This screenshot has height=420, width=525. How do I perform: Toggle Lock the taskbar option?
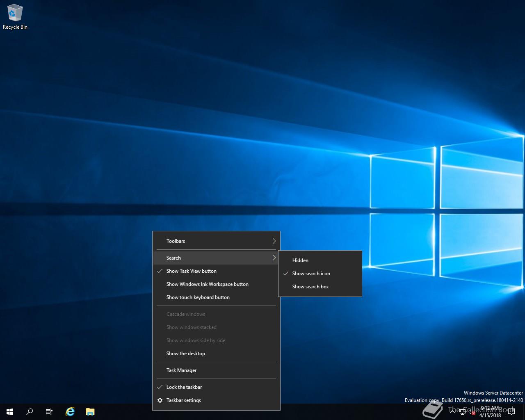(x=216, y=387)
